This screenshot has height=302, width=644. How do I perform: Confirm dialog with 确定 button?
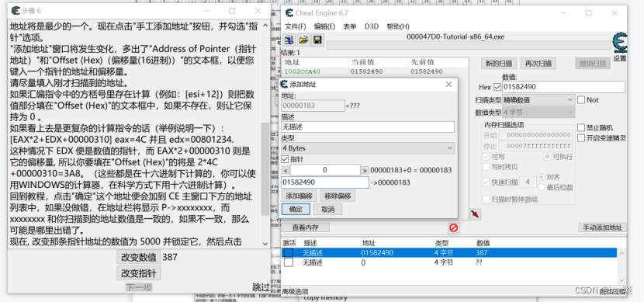coord(296,209)
